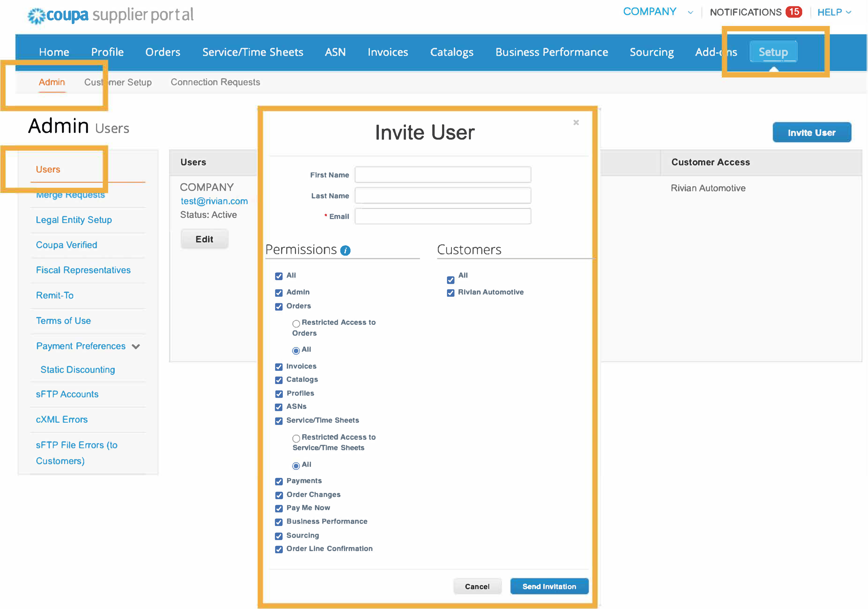The height and width of the screenshot is (609, 868).
Task: Click the Permissions info icon
Action: 345,250
